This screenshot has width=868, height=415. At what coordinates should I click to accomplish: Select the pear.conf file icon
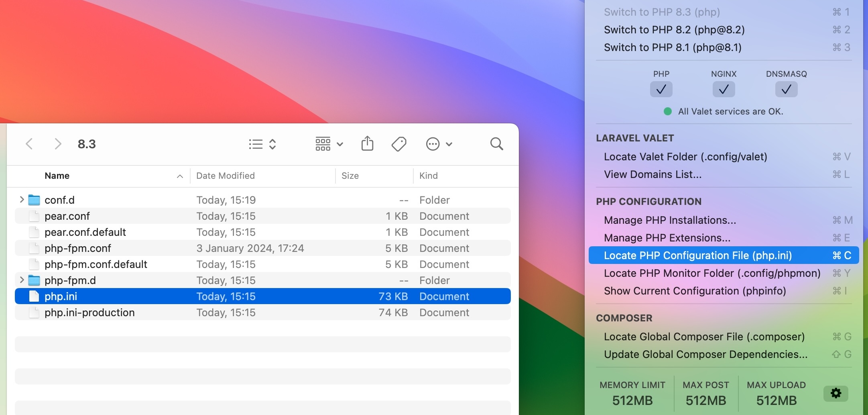[34, 216]
